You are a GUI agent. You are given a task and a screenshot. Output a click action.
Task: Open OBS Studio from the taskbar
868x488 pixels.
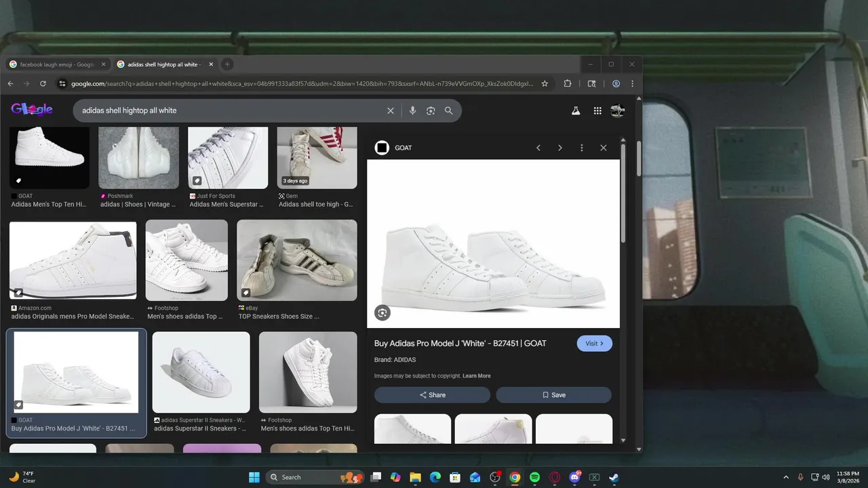495,477
